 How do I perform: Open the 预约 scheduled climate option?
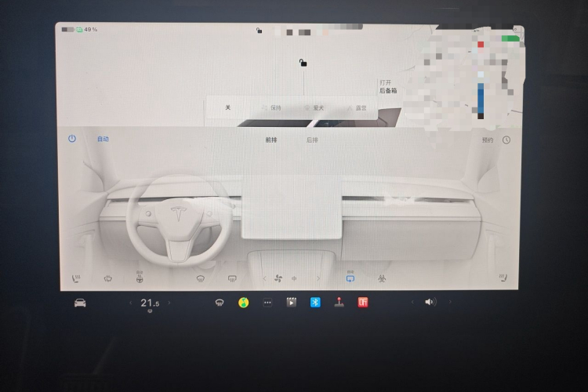[x=488, y=140]
